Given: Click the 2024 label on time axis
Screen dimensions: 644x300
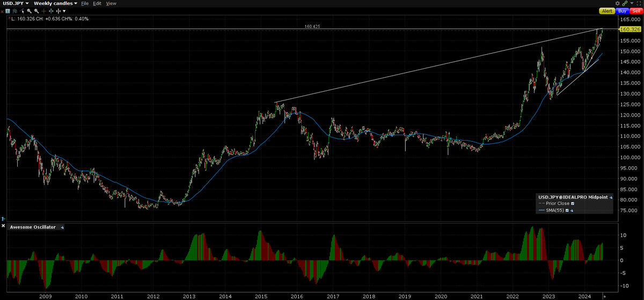Looking at the screenshot, I should click(x=584, y=296).
